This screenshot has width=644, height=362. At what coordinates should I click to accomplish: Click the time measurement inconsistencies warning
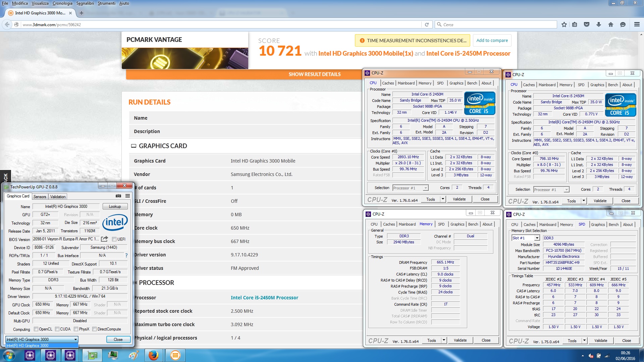(413, 41)
